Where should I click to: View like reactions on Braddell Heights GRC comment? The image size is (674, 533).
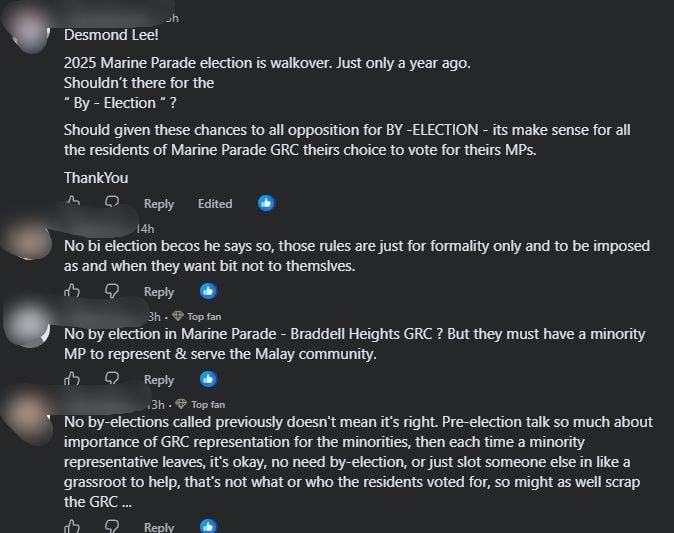tap(208, 379)
